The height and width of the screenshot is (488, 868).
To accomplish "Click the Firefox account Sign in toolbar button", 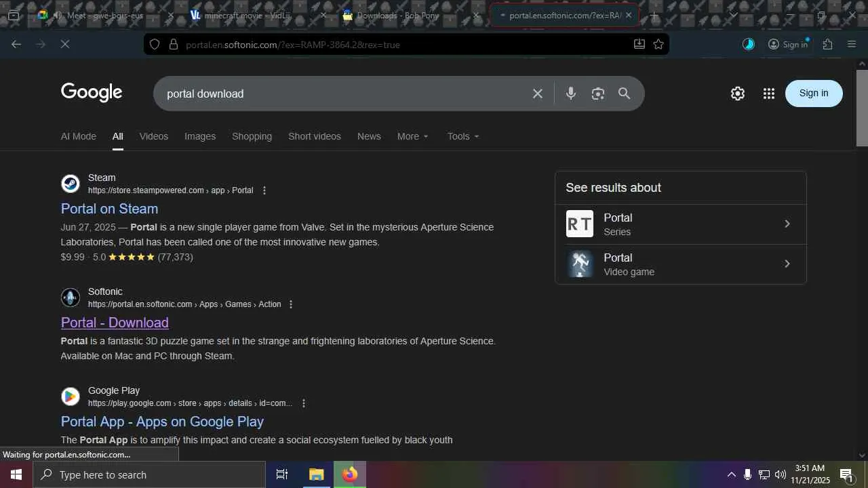I will (x=788, y=44).
